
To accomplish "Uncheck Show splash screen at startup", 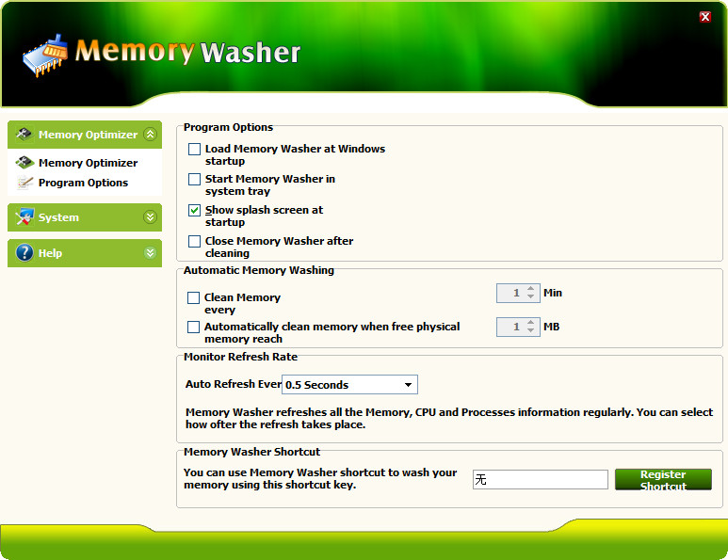I will 194,210.
